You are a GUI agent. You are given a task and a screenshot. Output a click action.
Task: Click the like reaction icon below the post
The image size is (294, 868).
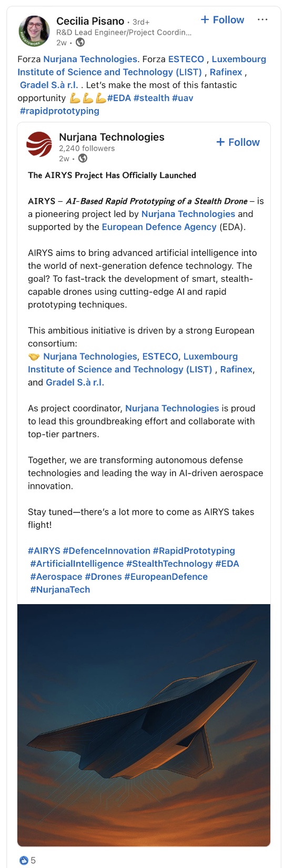tap(24, 860)
